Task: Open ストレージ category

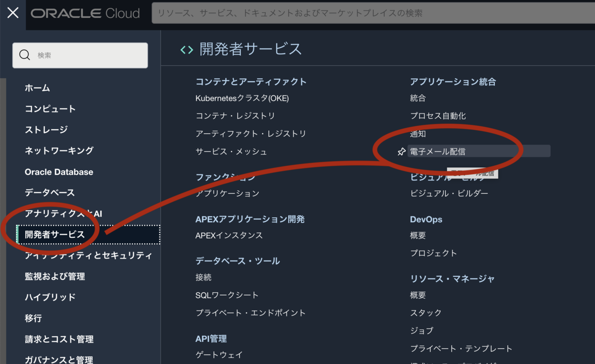Action: (46, 130)
